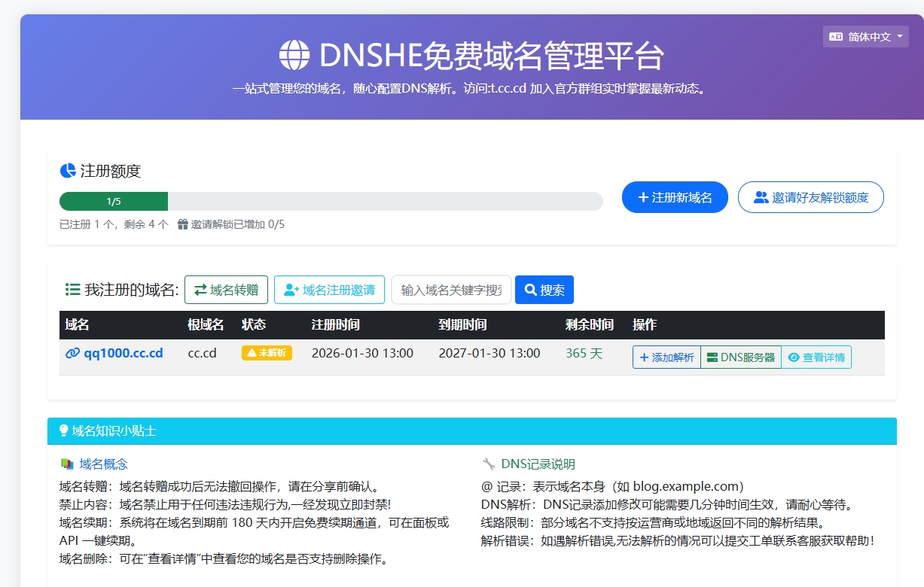Screen dimensions: 924x587
Task: Select 添加解析 for qq1000.cc.cd
Action: click(x=666, y=357)
